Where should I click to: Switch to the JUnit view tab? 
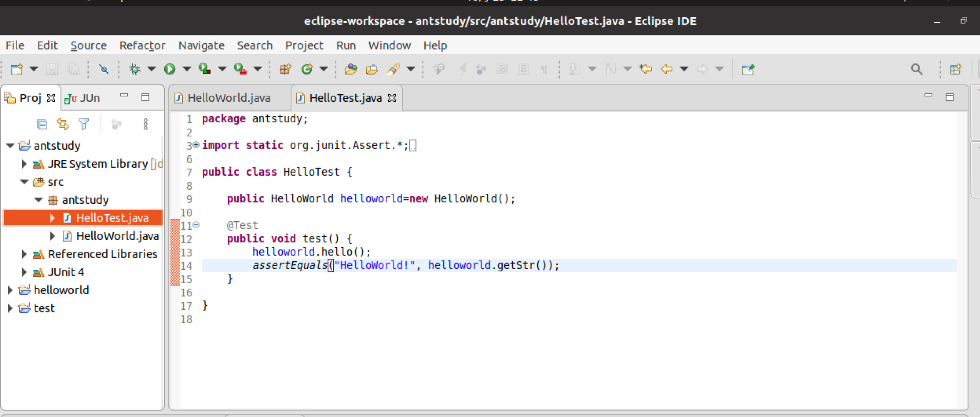click(x=83, y=98)
